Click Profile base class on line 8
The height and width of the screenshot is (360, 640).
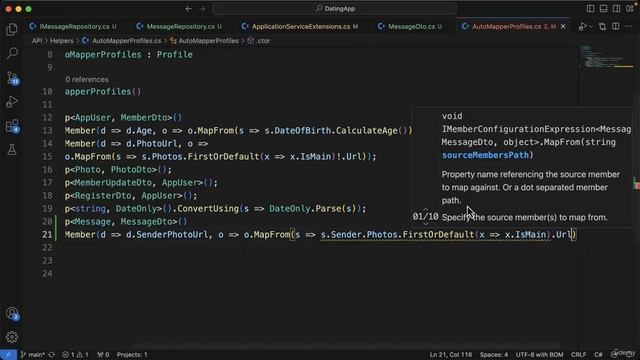coord(174,55)
